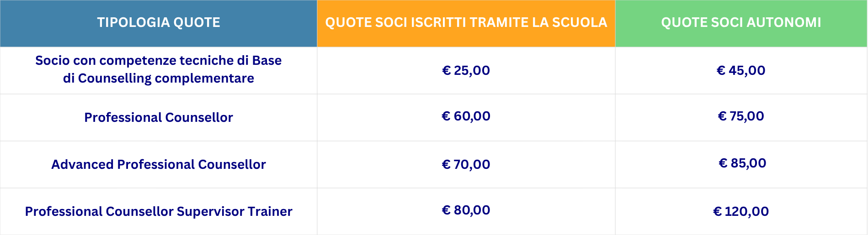
Task: Click the € 80,00 price cell
Action: 466,210
